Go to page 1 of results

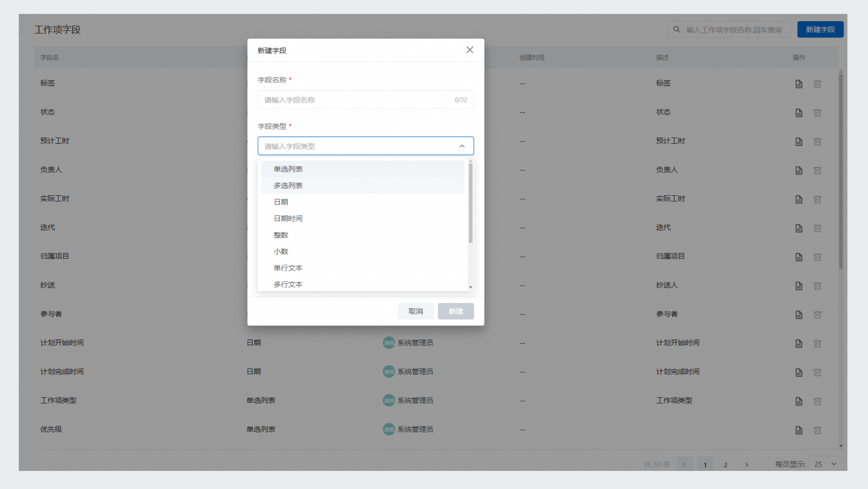pos(705,465)
